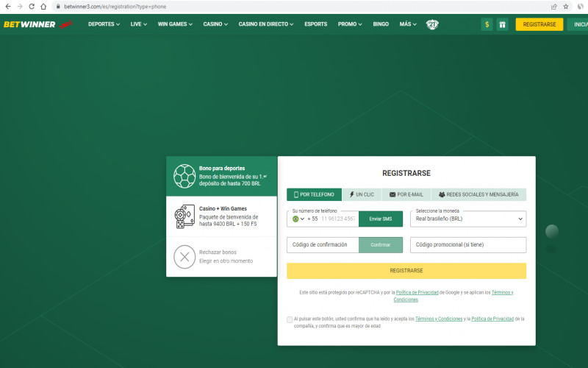Click the floating ball icon at right
This screenshot has width=588, height=368.
[552, 231]
